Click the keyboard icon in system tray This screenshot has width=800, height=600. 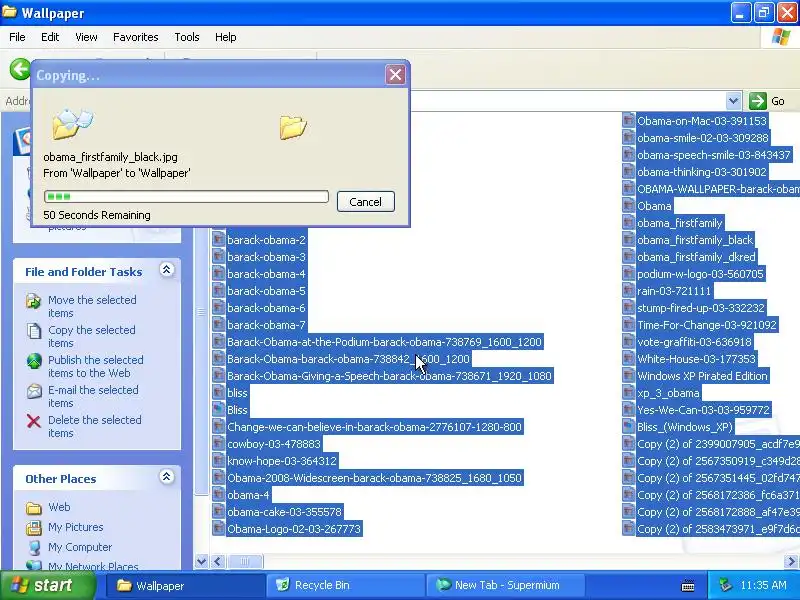[x=688, y=586]
